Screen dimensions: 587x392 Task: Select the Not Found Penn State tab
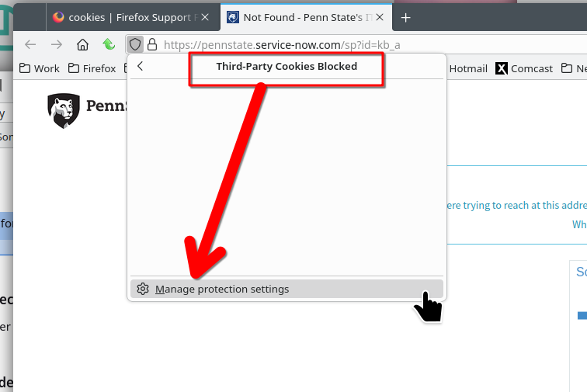(x=304, y=18)
